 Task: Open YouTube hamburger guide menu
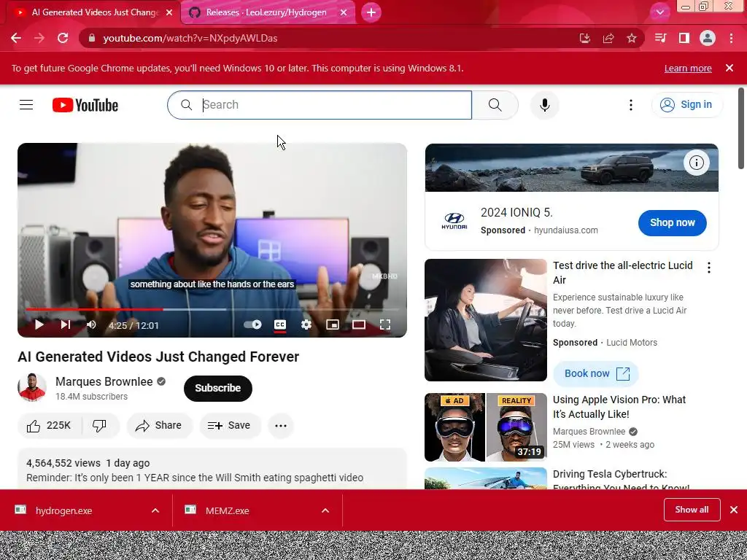point(26,105)
